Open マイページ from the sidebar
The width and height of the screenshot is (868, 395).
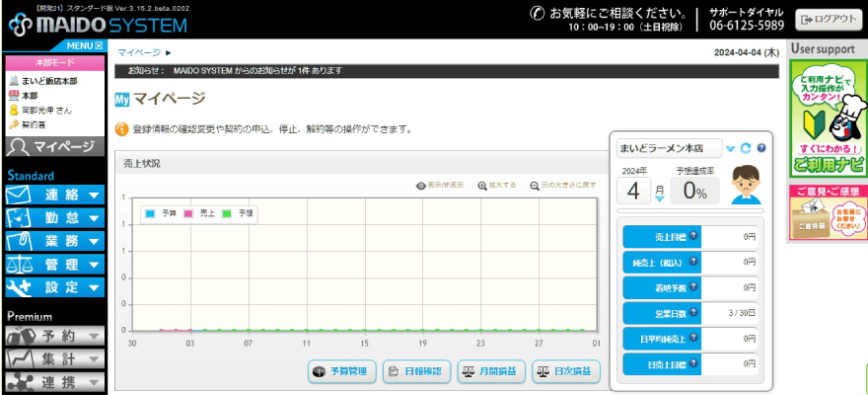pos(55,147)
